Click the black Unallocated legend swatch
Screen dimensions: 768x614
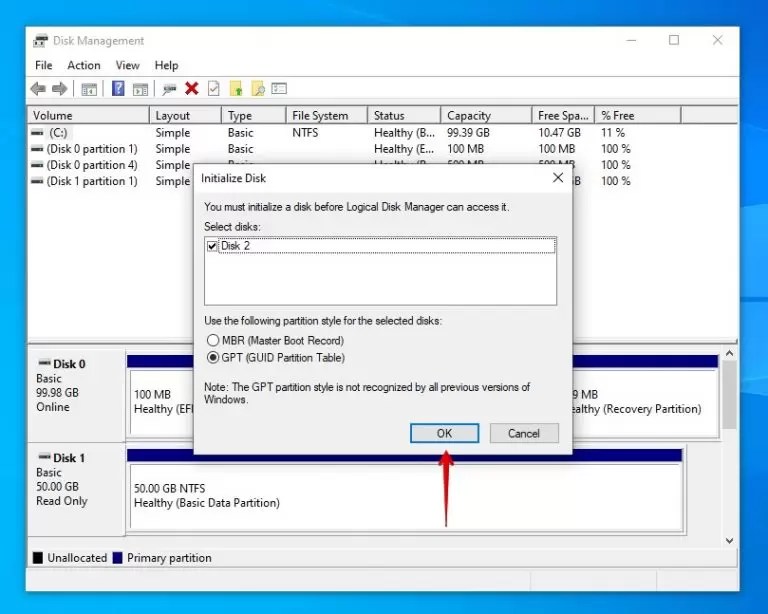[38, 558]
